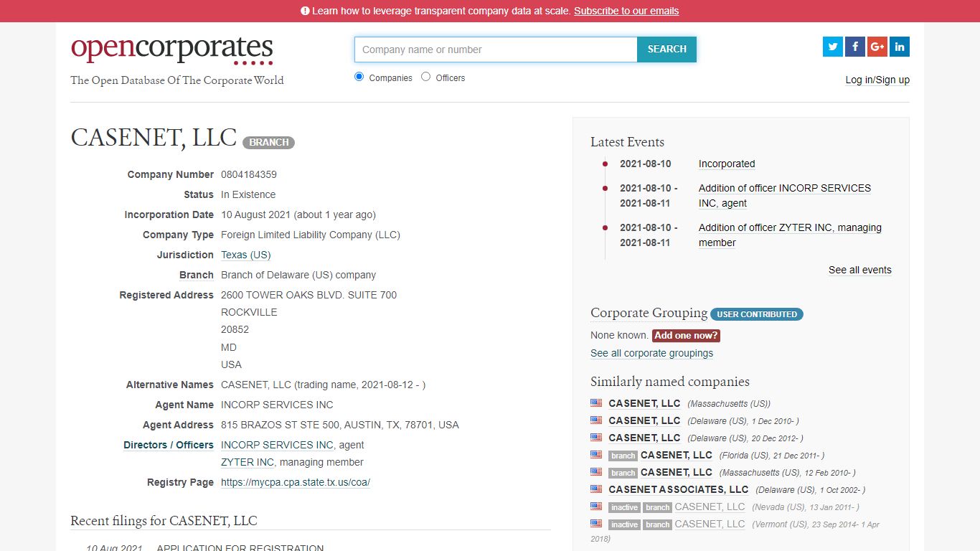Screen dimensions: 980x551
Task: Click USER CONTRIBUTED badge
Action: click(x=757, y=314)
